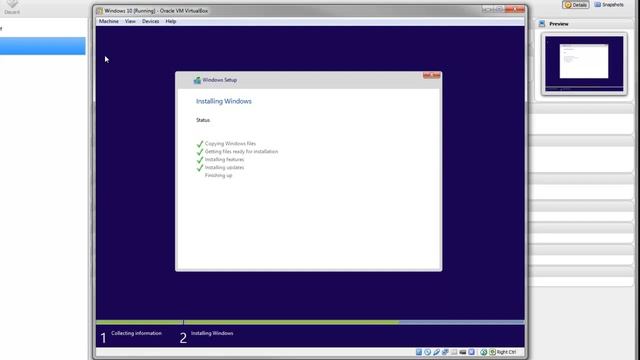
Task: Open the View menu in VM window
Action: (x=130, y=21)
